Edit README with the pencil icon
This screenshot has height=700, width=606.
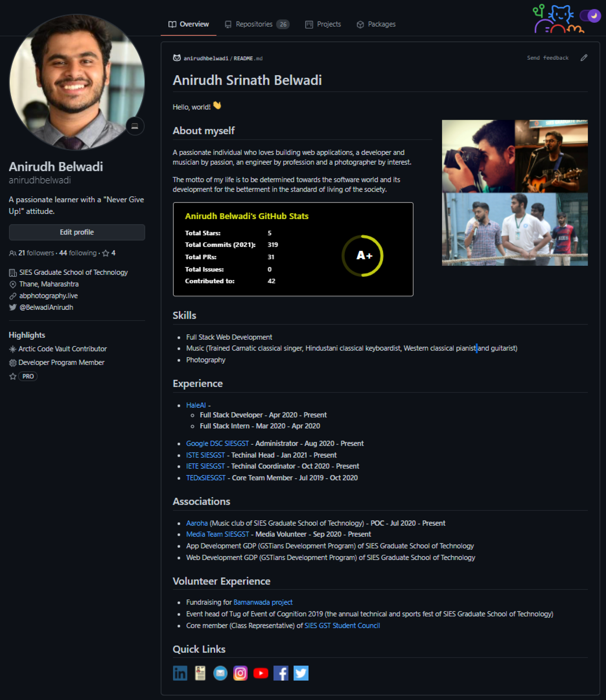584,58
